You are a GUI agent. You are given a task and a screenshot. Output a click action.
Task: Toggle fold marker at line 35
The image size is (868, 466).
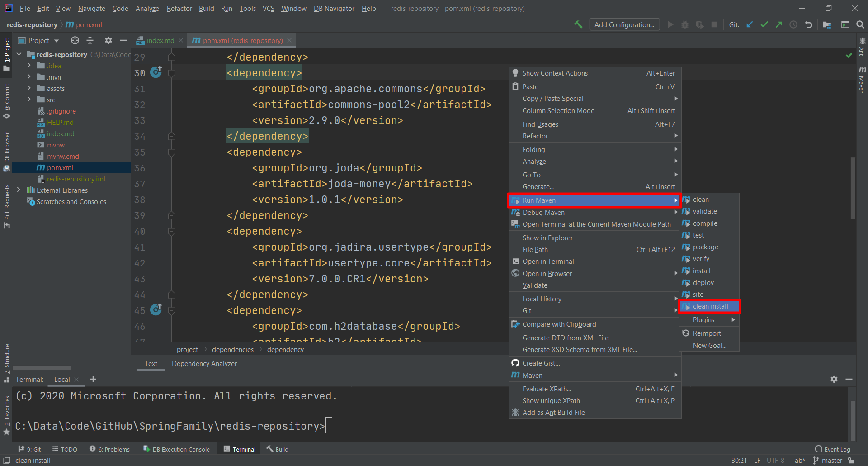(171, 152)
